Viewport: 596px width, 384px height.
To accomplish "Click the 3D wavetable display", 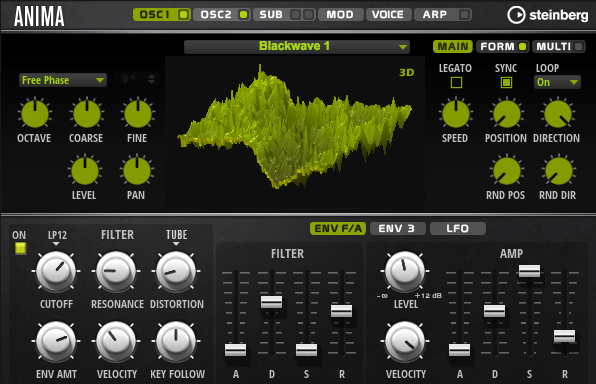I will point(295,132).
